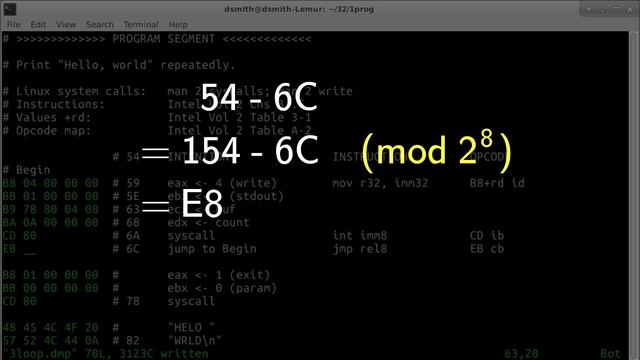
Task: Click 'edx <- count' comment
Action: 208,222
